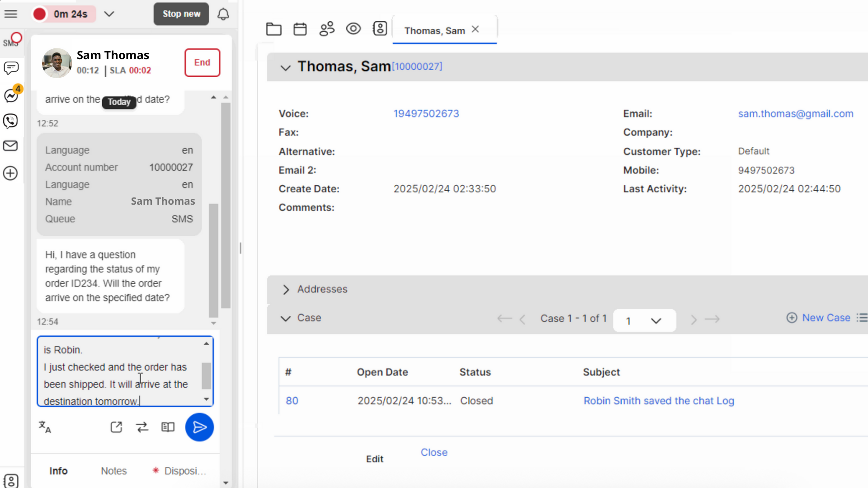The height and width of the screenshot is (488, 868).
Task: Open the case page number dropdown
Action: [644, 321]
